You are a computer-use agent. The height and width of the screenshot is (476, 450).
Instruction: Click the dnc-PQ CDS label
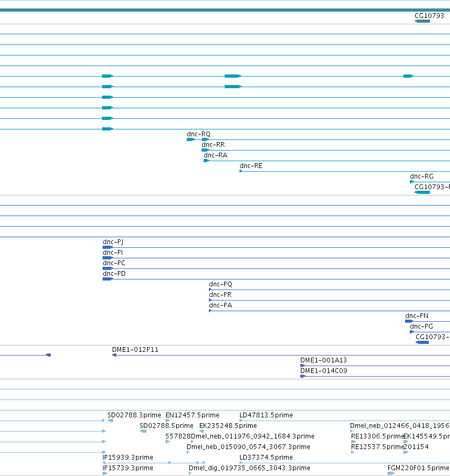[221, 284]
